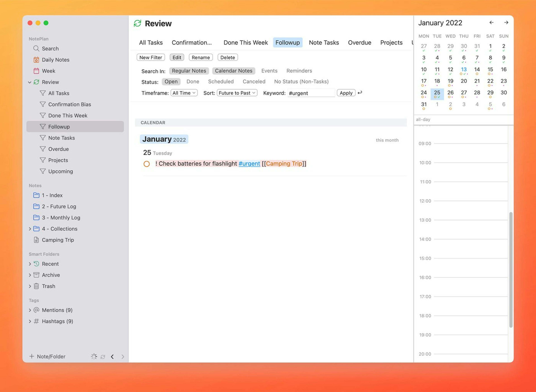Toggle the Done status filter

193,82
